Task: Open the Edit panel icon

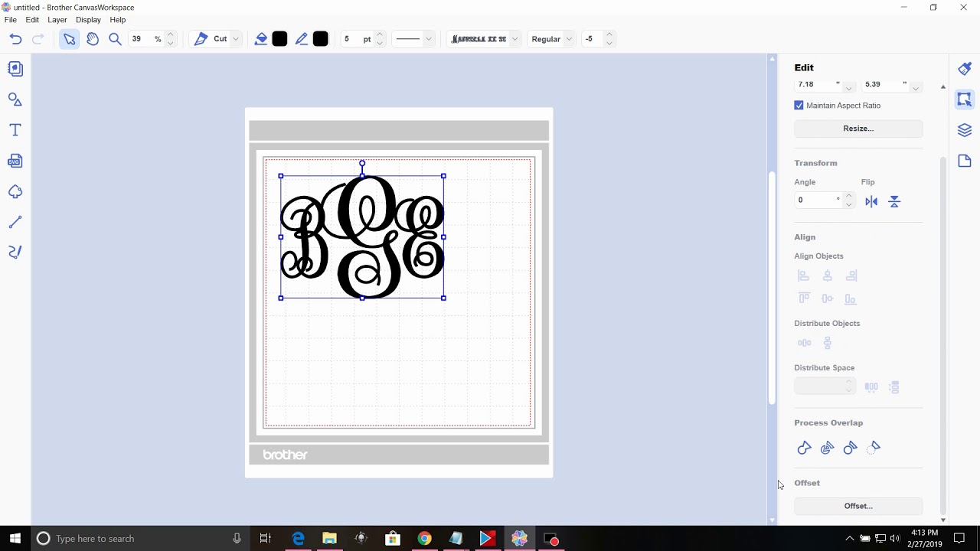Action: [x=965, y=99]
